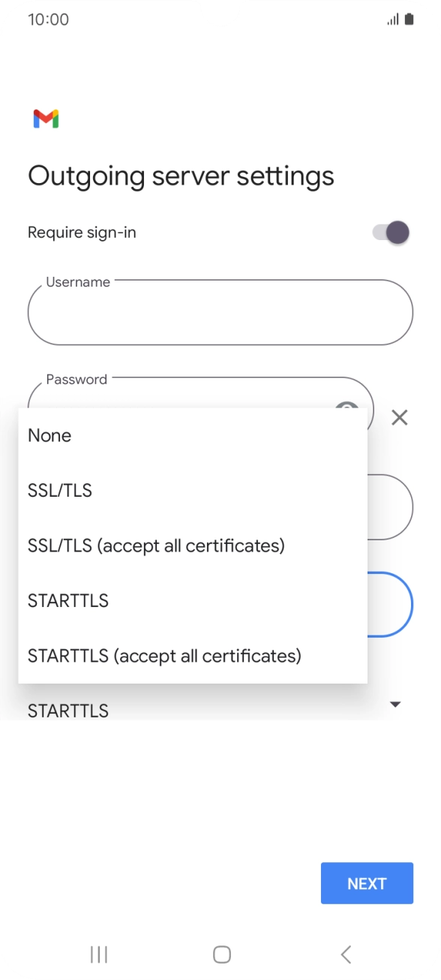Disable the Require sign-in toggle
The width and height of the screenshot is (441, 980).
click(x=389, y=233)
